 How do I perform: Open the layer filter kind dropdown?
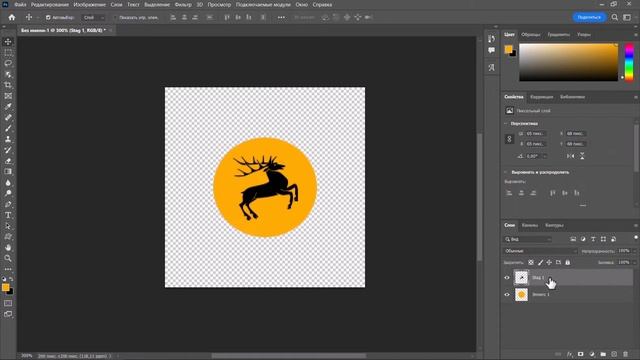tap(528, 239)
